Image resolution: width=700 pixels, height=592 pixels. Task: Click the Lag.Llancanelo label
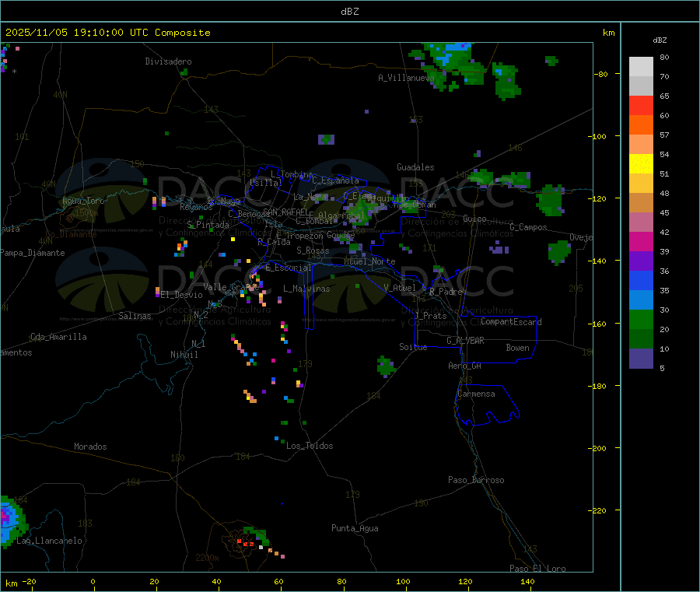click(x=49, y=541)
